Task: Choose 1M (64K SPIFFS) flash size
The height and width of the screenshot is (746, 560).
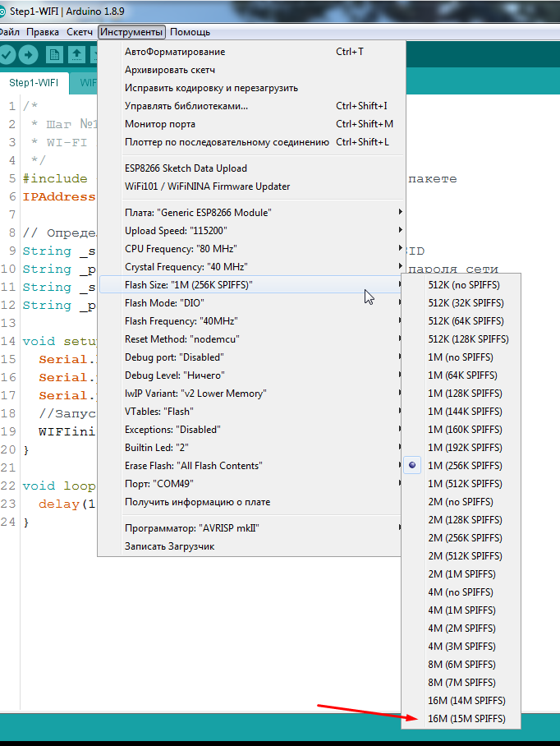Action: click(x=461, y=375)
